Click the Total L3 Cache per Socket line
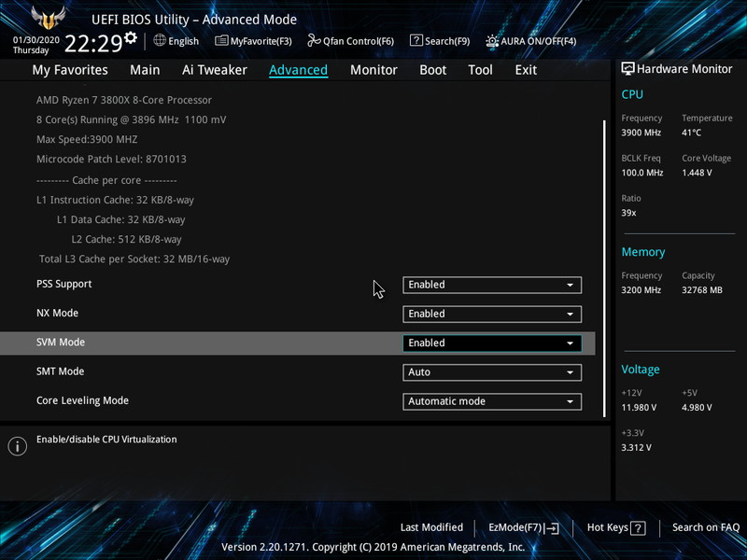The width and height of the screenshot is (747, 560). (134, 259)
